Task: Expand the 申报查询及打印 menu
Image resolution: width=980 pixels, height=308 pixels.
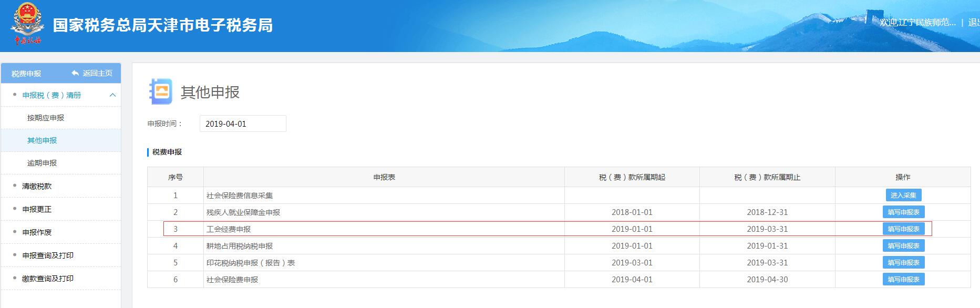Action: click(x=48, y=255)
